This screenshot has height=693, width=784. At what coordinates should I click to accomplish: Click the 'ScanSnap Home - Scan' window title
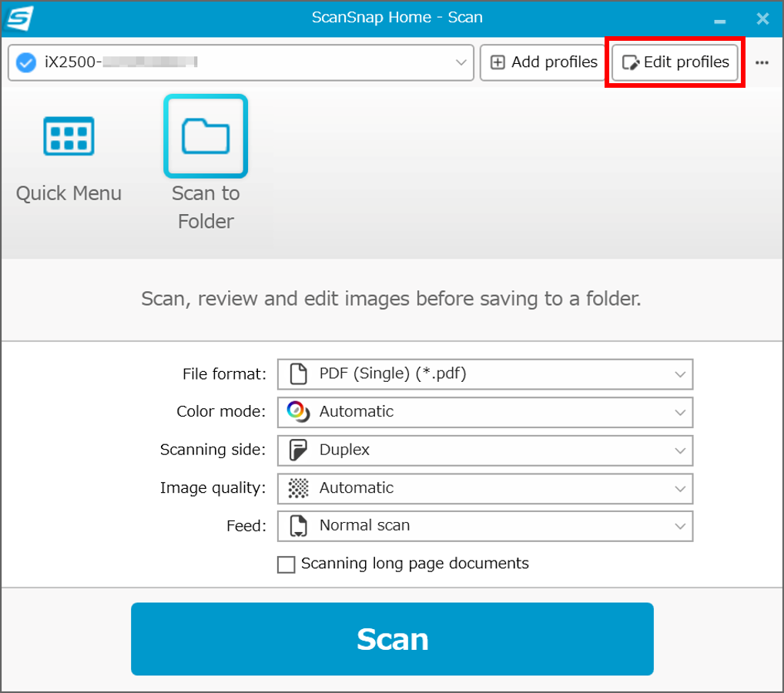[x=397, y=18]
